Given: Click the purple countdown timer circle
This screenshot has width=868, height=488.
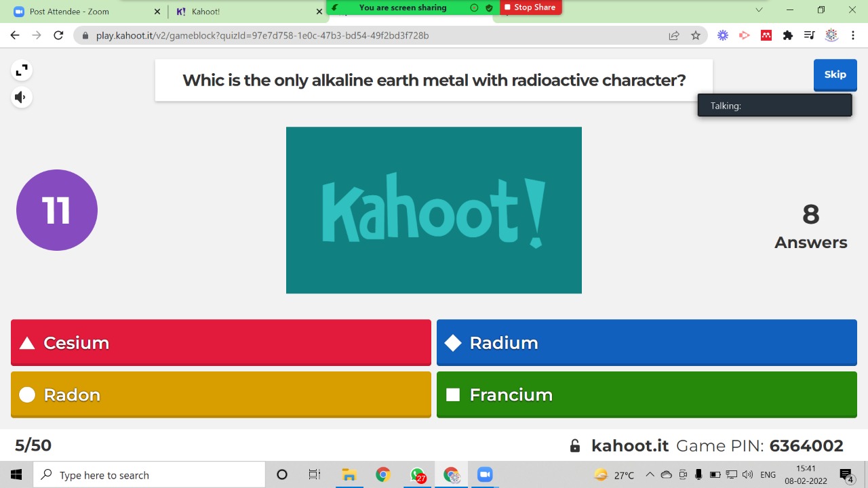Looking at the screenshot, I should tap(57, 210).
